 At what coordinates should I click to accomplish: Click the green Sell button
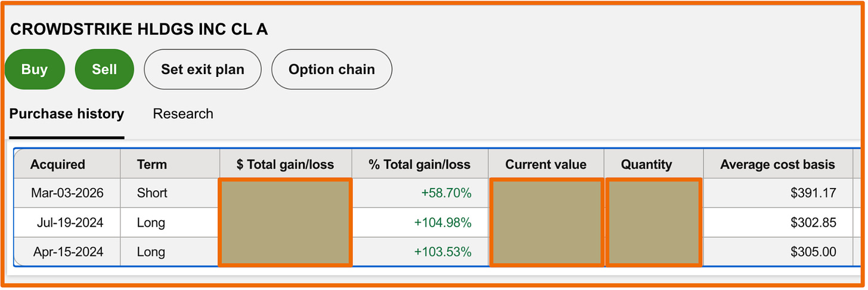(104, 69)
